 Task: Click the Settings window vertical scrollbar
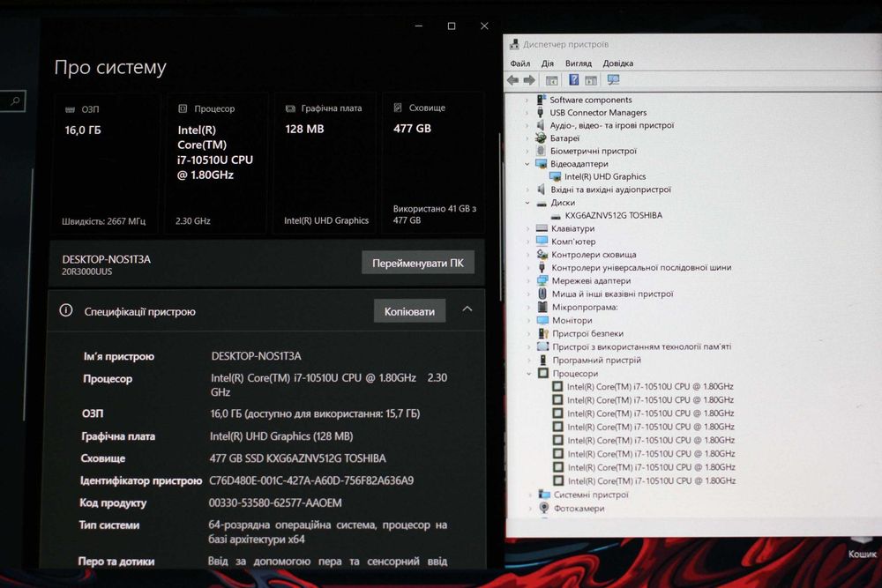click(499, 217)
